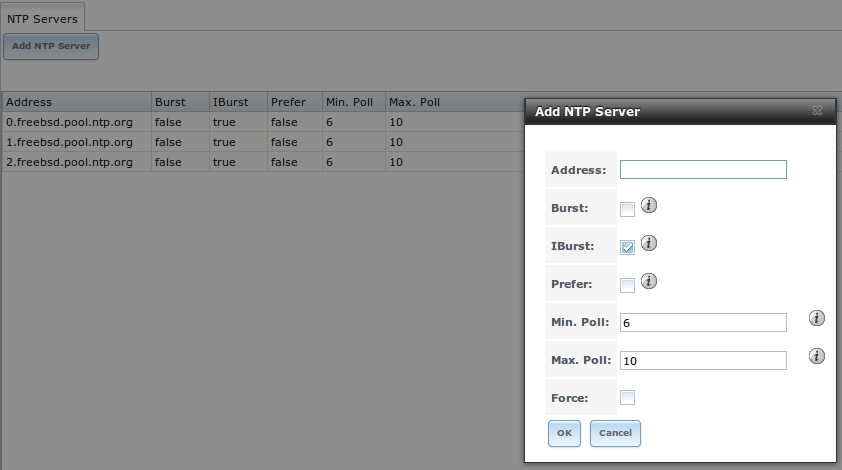This screenshot has height=470, width=842.
Task: Close the Add NTP Server dialog
Action: tap(817, 111)
